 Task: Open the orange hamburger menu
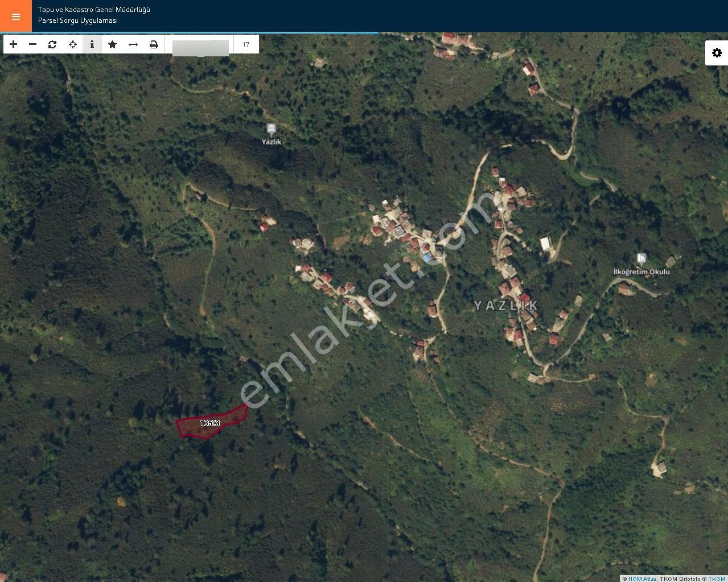[x=16, y=16]
